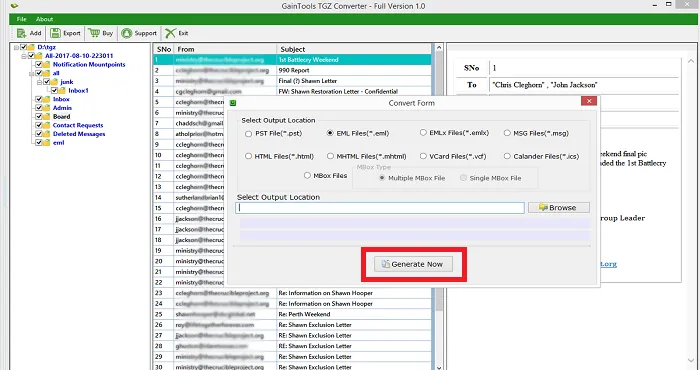Viewport: 700px width, 370px height.
Task: Click the Exit X toolbar icon
Action: (170, 33)
